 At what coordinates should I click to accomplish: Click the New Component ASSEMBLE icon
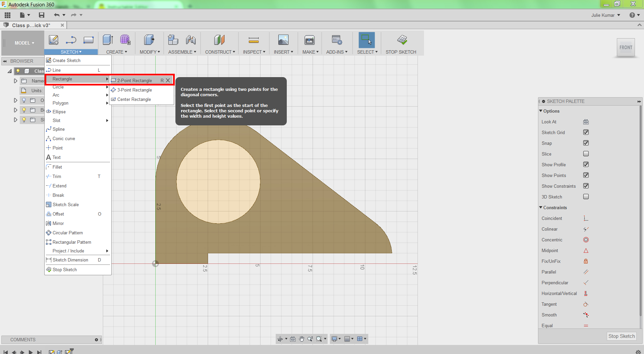click(173, 40)
